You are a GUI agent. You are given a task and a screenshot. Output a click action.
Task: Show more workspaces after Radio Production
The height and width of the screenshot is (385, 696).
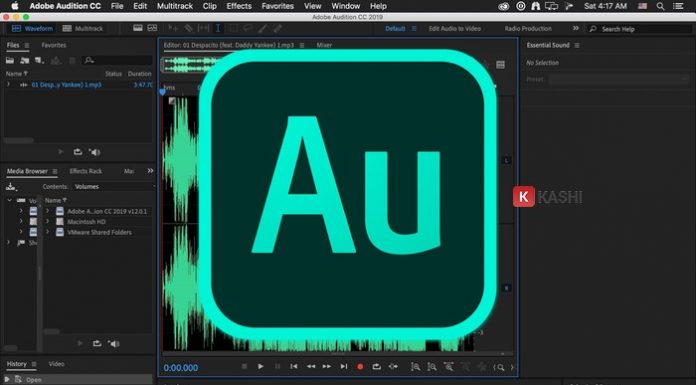(576, 28)
